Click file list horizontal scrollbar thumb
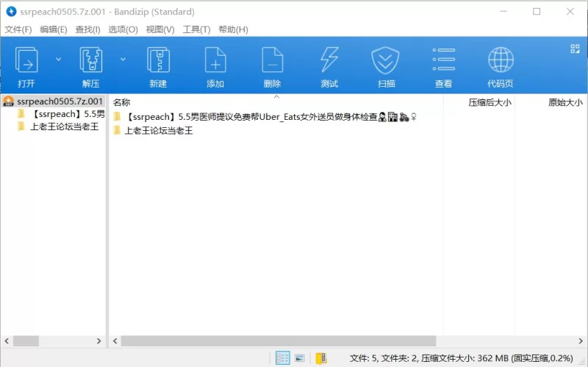Image resolution: width=588 pixels, height=367 pixels. point(279,341)
